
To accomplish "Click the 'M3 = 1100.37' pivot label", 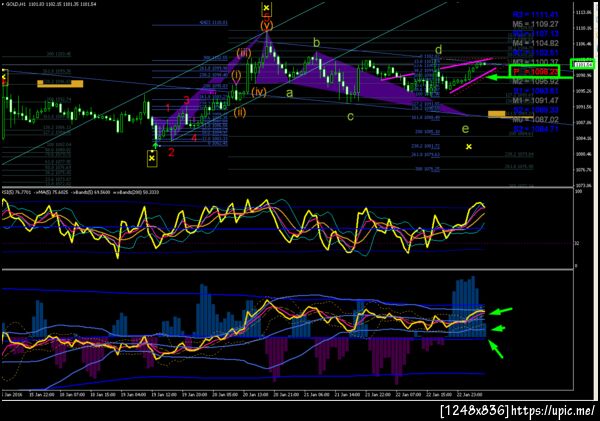I will pyautogui.click(x=535, y=62).
